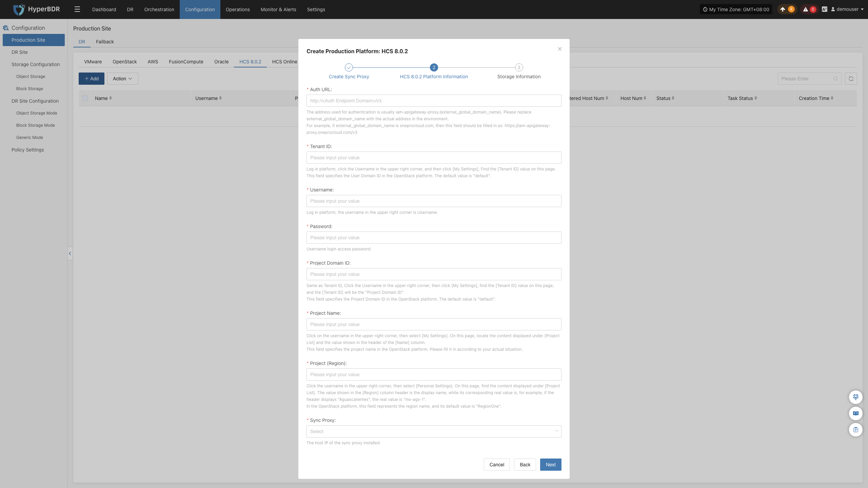Focus the Project Domain ID field
The height and width of the screenshot is (488, 868).
434,274
